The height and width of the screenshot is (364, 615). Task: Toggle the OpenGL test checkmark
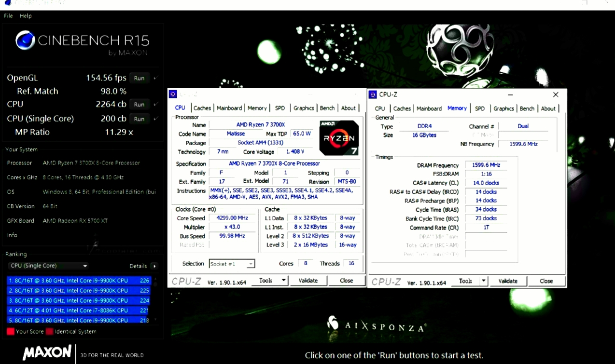click(x=155, y=78)
